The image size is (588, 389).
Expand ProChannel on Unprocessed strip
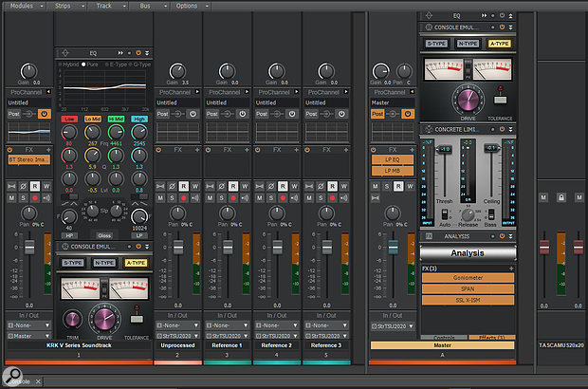(197, 91)
